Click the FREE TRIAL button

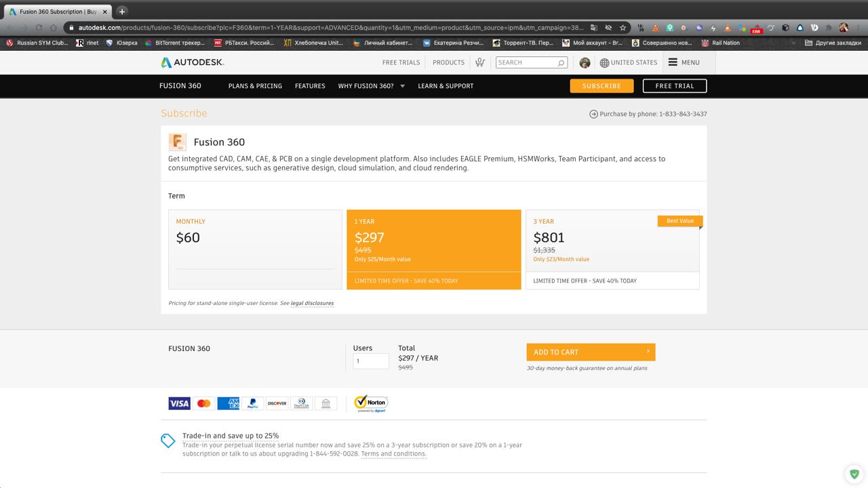pos(675,86)
